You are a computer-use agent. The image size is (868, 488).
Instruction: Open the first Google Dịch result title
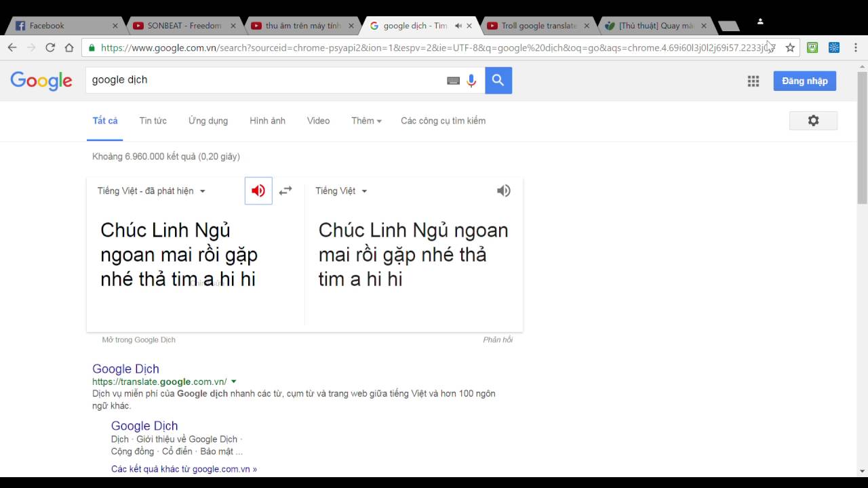tap(125, 369)
